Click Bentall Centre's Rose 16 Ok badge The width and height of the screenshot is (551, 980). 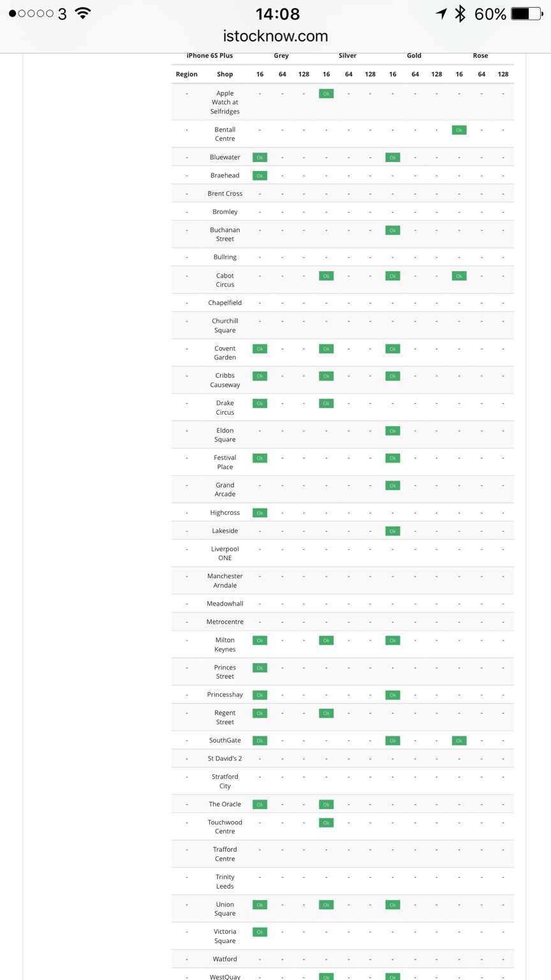coord(459,130)
